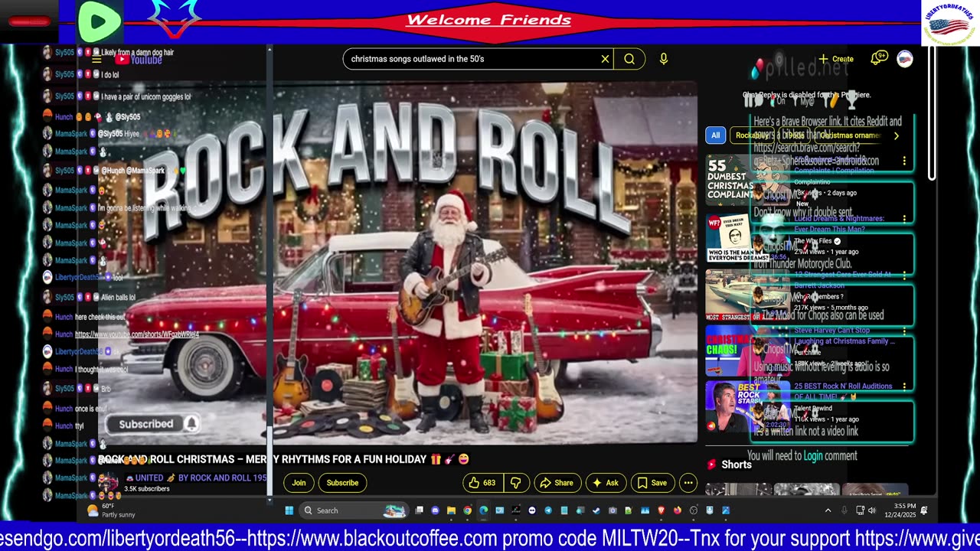The height and width of the screenshot is (551, 980).
Task: Click the Rock and Roll Christmas video title
Action: 283,459
